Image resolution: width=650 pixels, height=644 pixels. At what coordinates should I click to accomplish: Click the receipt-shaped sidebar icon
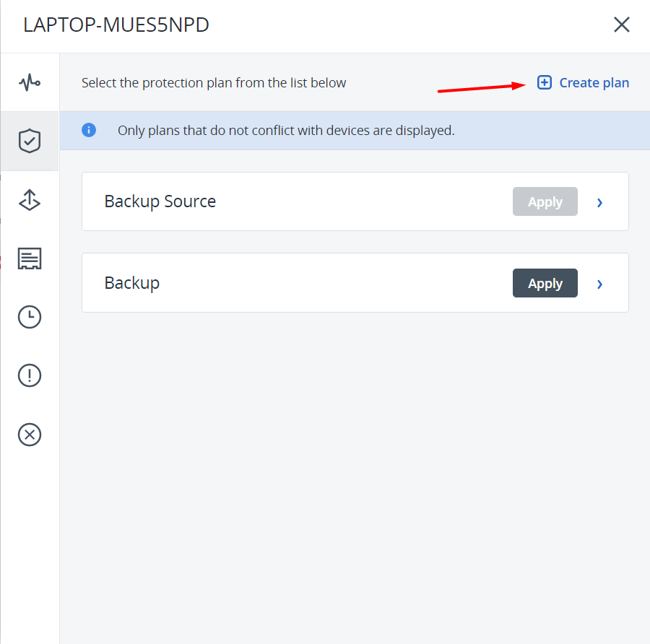click(30, 258)
